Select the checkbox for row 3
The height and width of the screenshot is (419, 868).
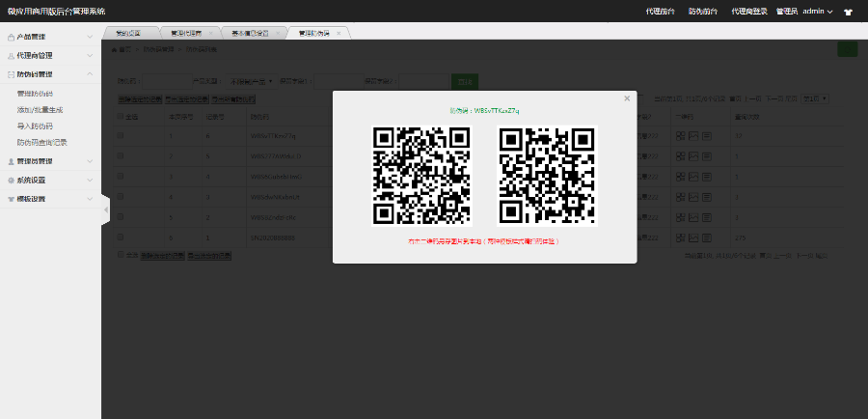[x=121, y=177]
